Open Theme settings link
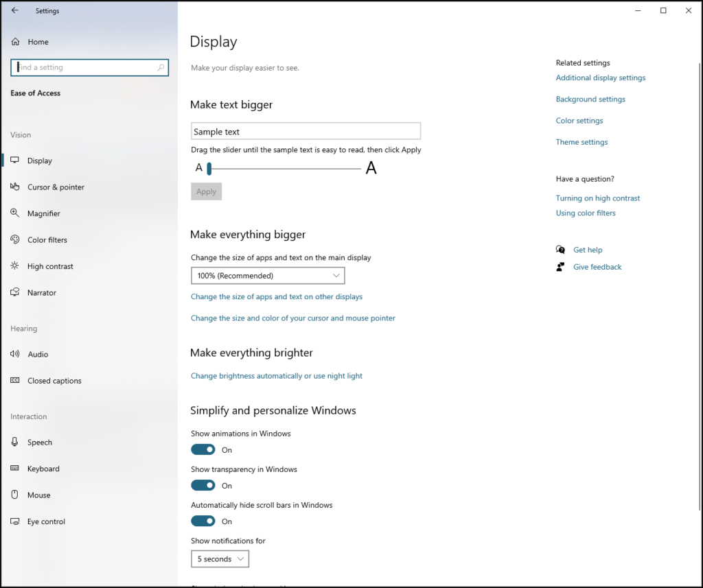 point(581,142)
